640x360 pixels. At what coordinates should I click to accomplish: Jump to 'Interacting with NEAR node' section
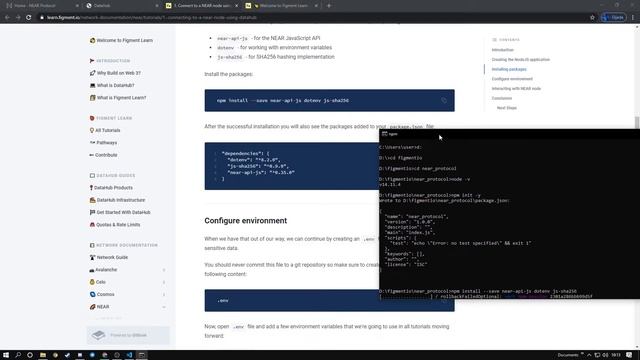pos(516,89)
